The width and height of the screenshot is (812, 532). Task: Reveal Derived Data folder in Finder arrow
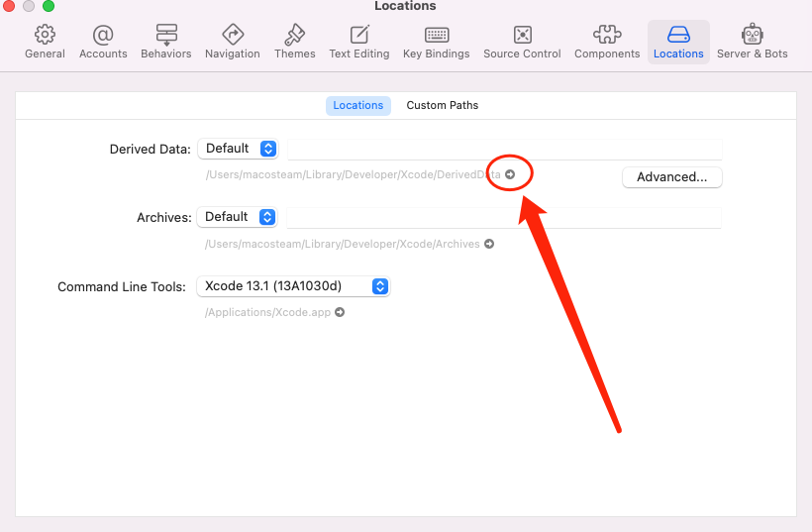[x=510, y=174]
